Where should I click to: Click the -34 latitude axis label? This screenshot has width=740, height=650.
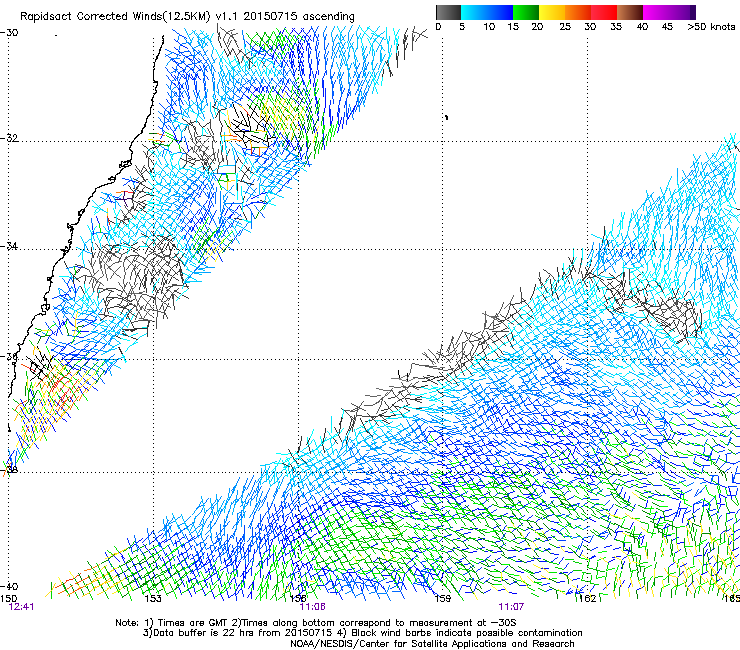point(9,246)
